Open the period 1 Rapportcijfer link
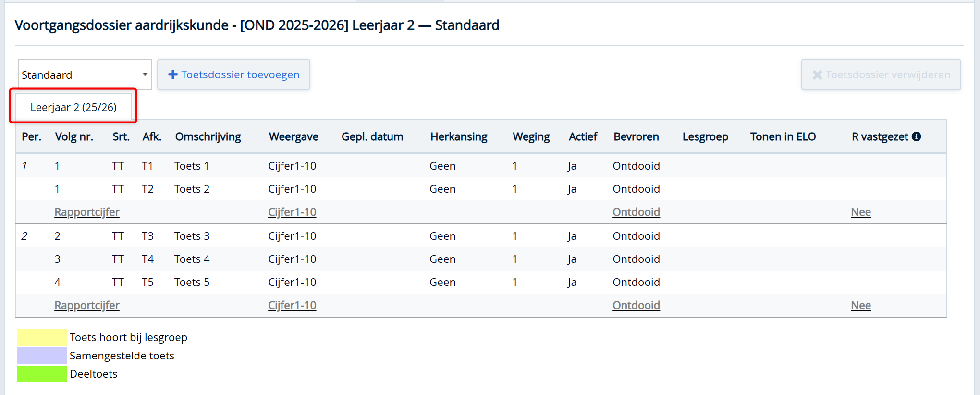The width and height of the screenshot is (980, 395). (87, 212)
